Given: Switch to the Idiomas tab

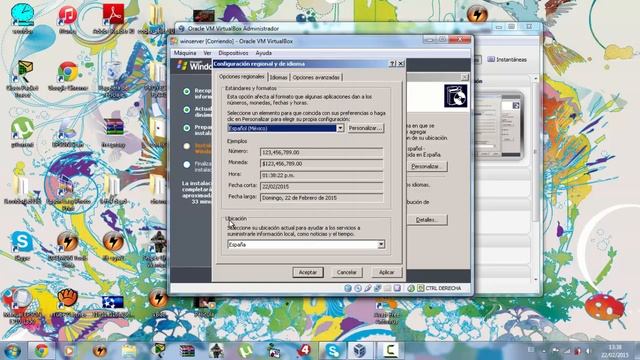Looking at the screenshot, I should click(278, 77).
